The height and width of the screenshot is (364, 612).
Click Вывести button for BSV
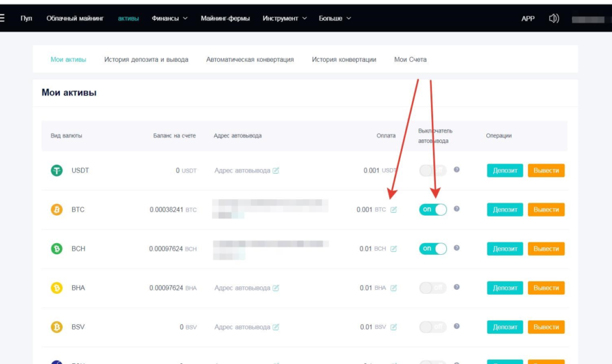point(546,327)
